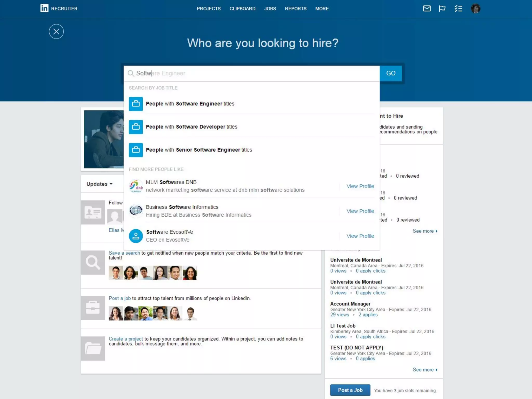Click the gray silhouette avatar under Follow

(115, 217)
